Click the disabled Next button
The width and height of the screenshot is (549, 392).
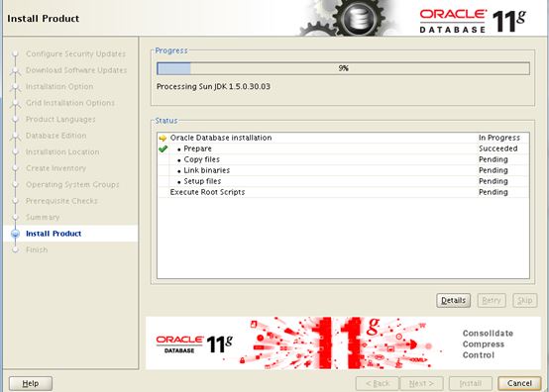click(x=421, y=383)
